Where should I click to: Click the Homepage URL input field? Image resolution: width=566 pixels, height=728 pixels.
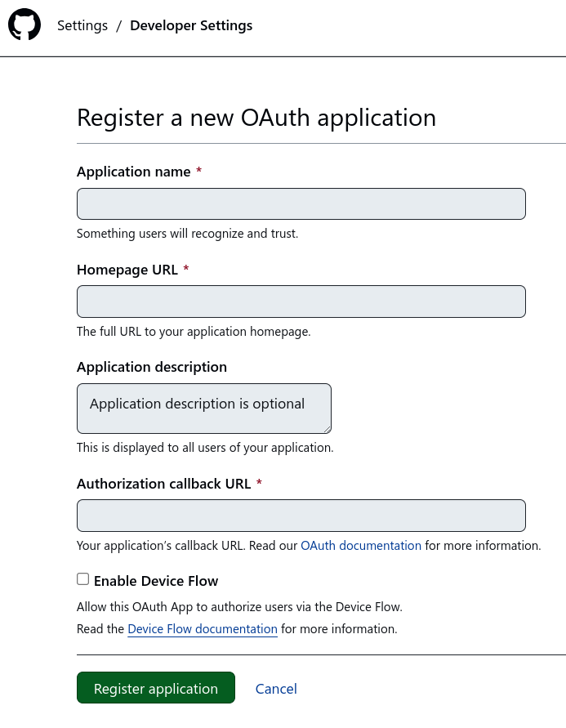(301, 301)
